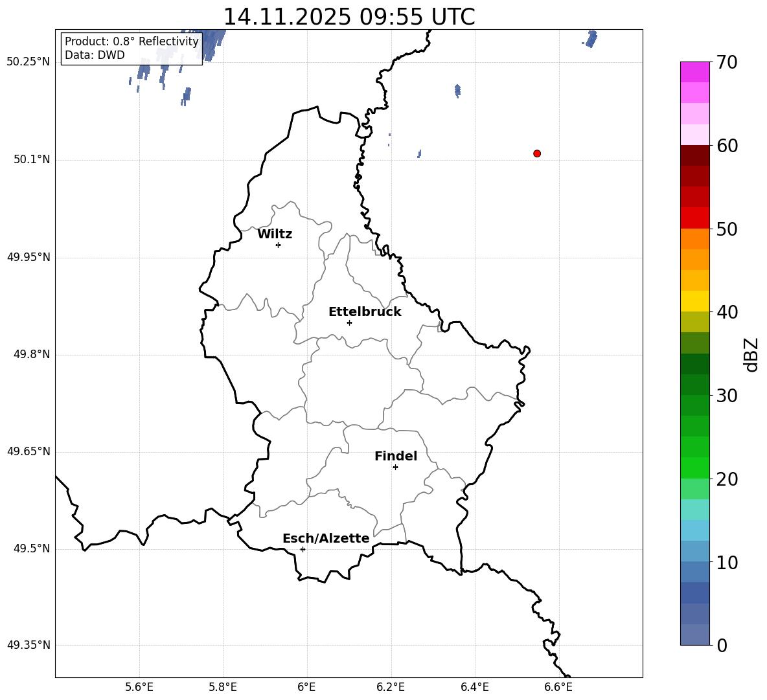Click the colorbar tick label 10
767x700 pixels.
(727, 563)
